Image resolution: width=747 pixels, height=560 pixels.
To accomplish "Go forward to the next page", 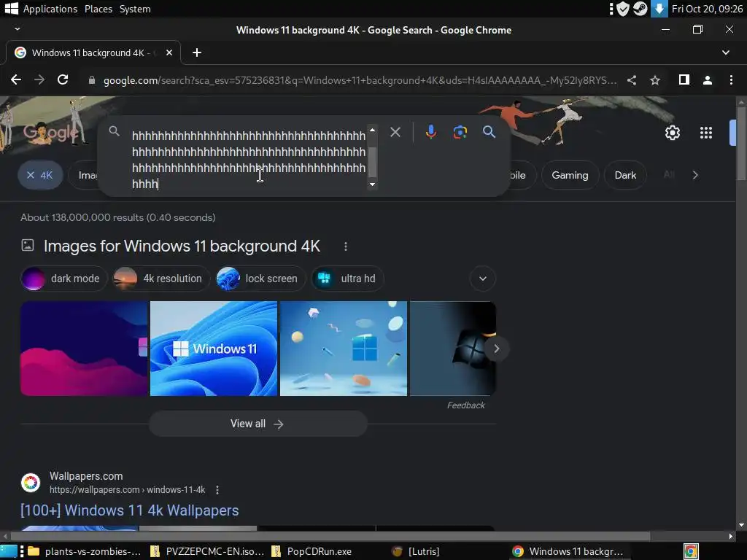I will coord(39,80).
